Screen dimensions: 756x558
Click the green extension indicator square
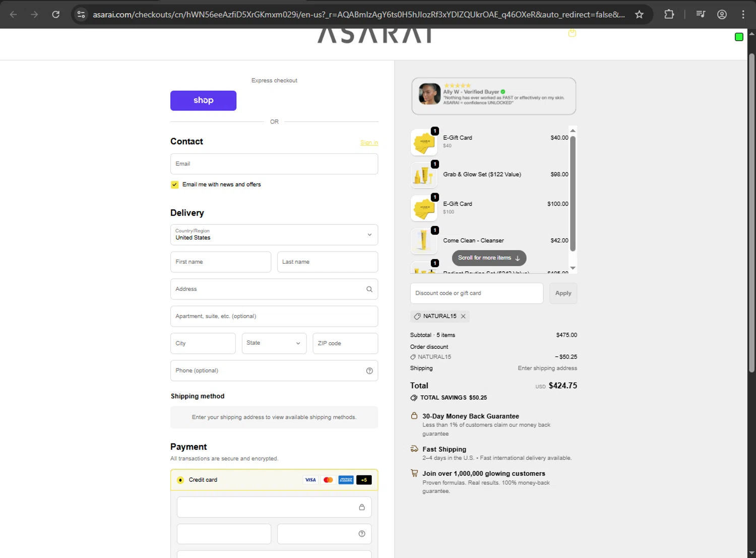739,37
